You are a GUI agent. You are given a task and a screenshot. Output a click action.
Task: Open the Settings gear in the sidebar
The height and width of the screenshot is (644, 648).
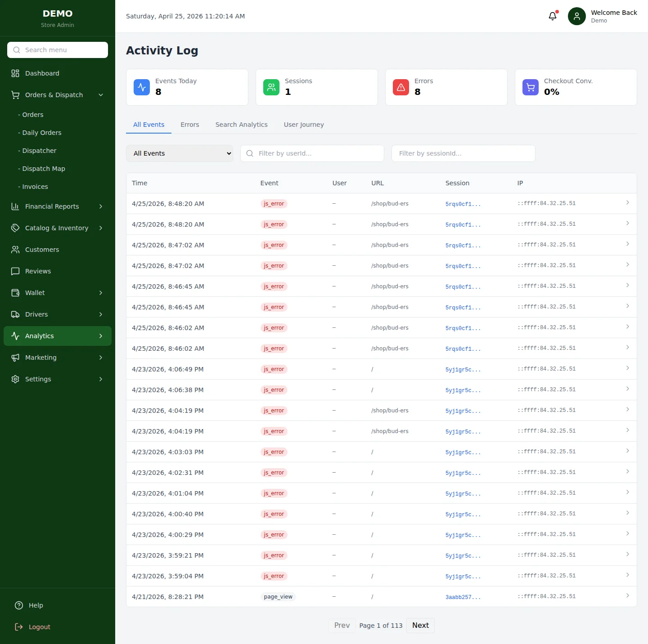pos(15,379)
